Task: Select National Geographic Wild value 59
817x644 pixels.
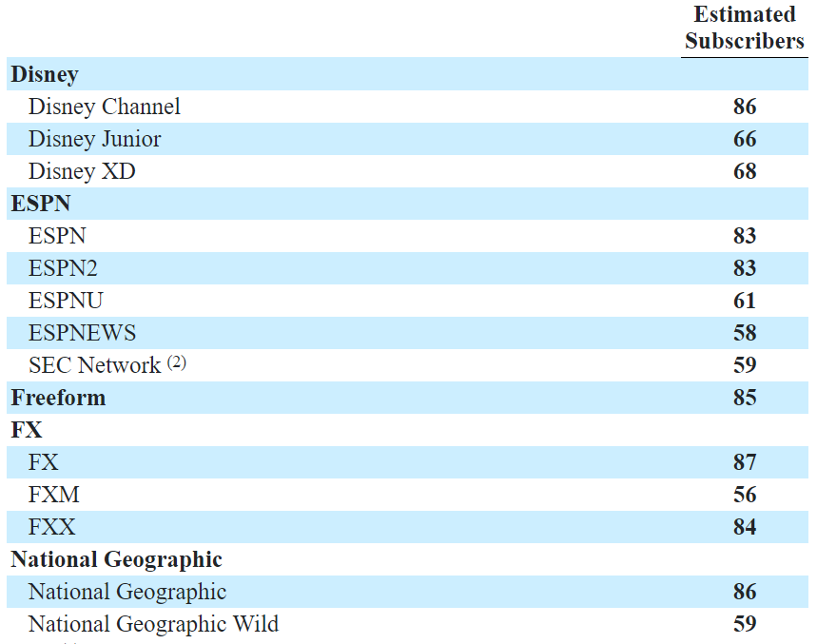Action: point(745,624)
